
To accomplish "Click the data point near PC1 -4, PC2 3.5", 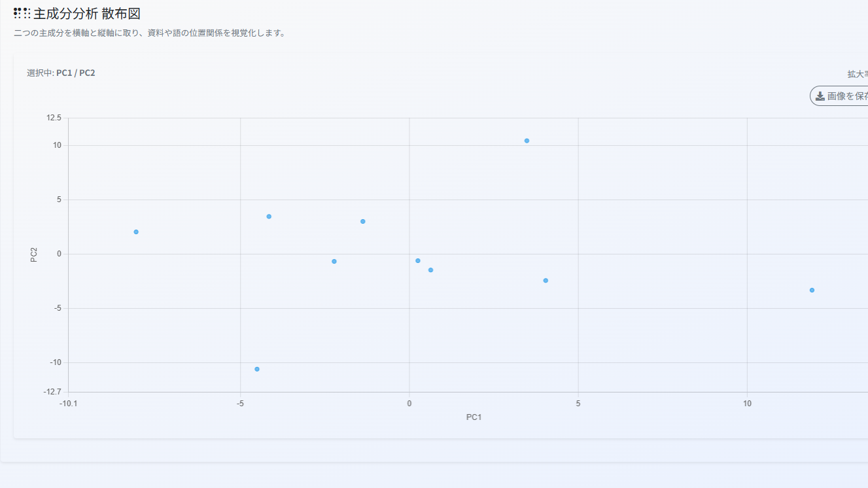I will [x=269, y=217].
